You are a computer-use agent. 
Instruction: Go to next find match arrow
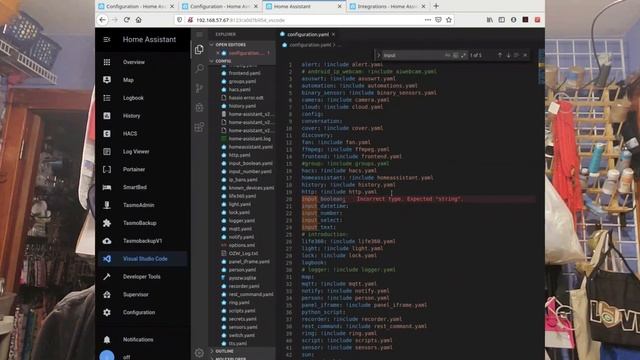[508, 55]
